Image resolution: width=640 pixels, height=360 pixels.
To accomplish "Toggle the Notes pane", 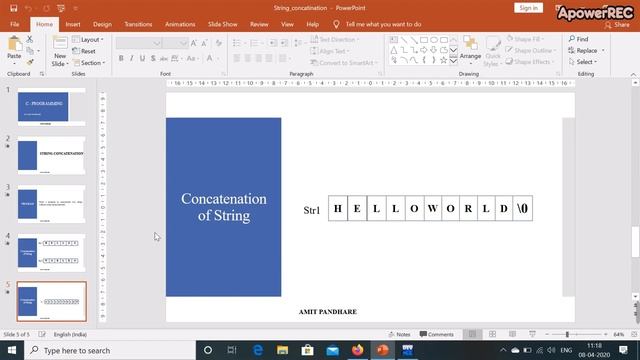I will pyautogui.click(x=399, y=334).
